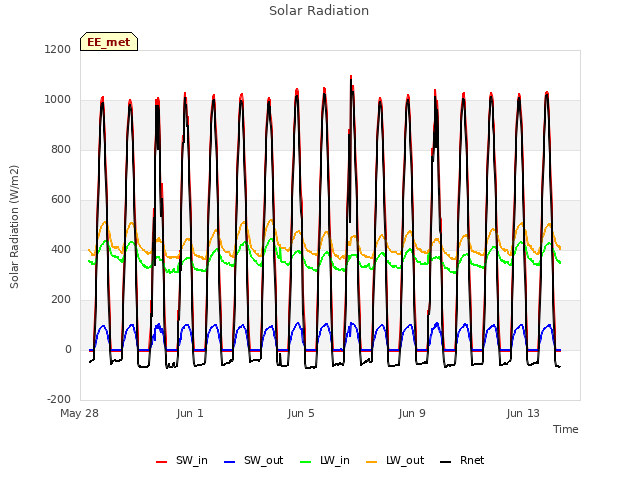
Task: Click the 1200 y-axis tick label
Action: tap(58, 50)
